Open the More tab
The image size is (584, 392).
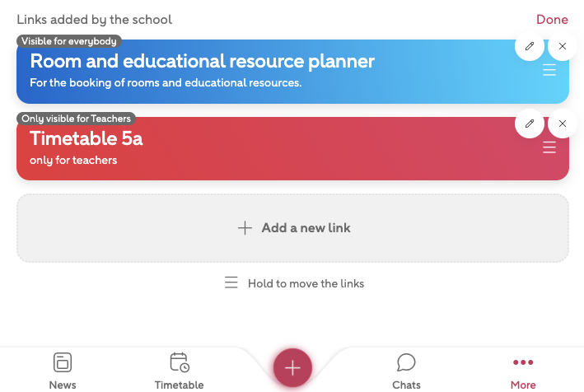point(523,370)
